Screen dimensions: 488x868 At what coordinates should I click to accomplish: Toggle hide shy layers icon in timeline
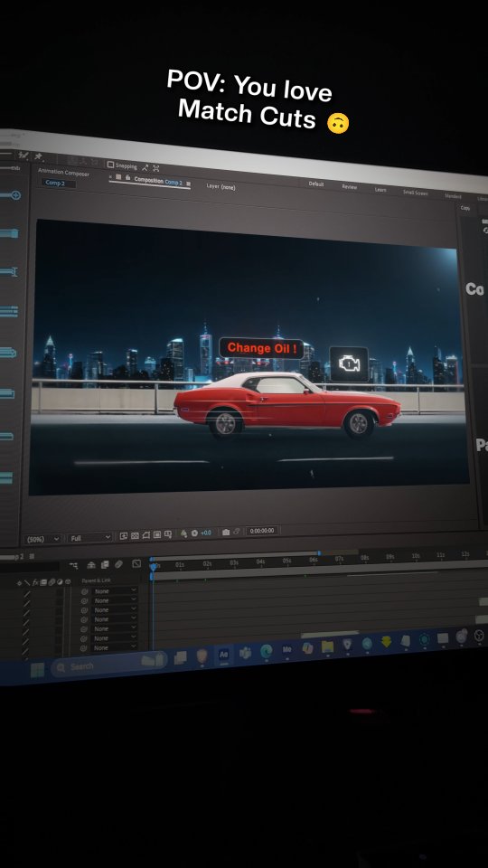point(91,564)
